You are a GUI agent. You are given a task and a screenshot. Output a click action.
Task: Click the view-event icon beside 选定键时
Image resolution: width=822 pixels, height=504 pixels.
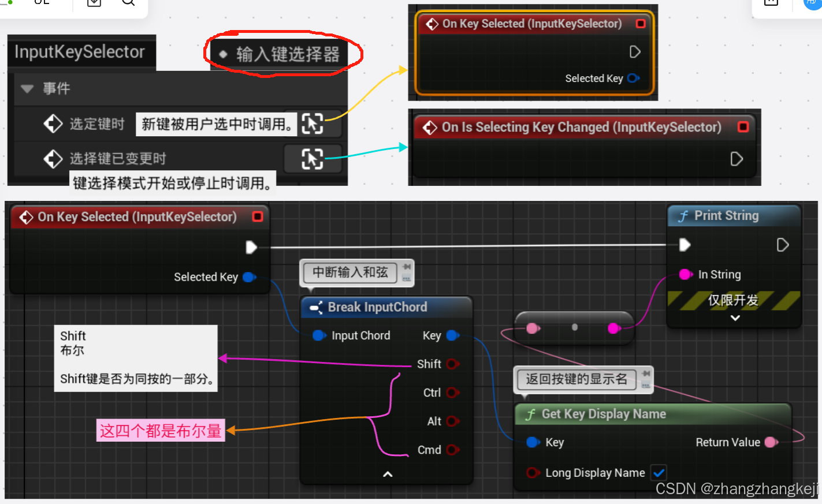(x=313, y=124)
